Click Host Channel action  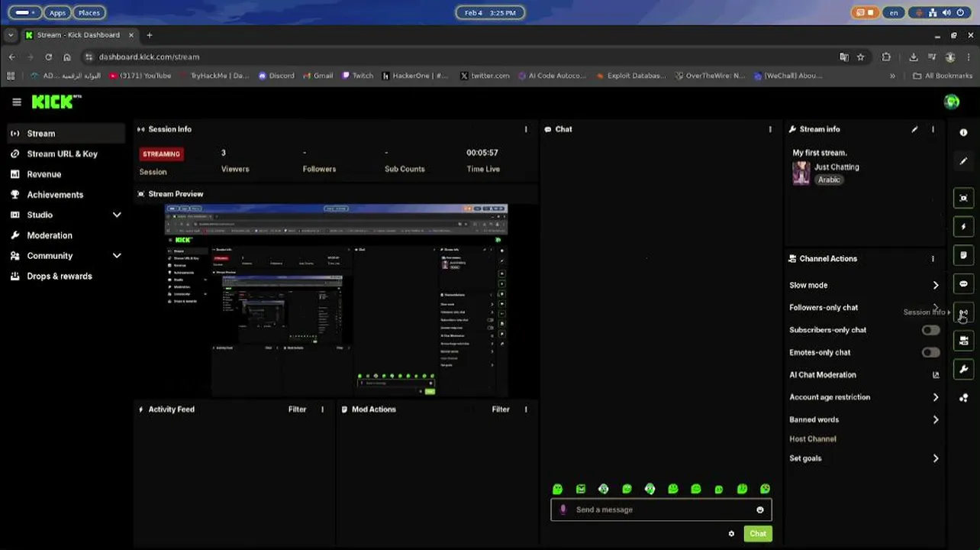point(812,439)
